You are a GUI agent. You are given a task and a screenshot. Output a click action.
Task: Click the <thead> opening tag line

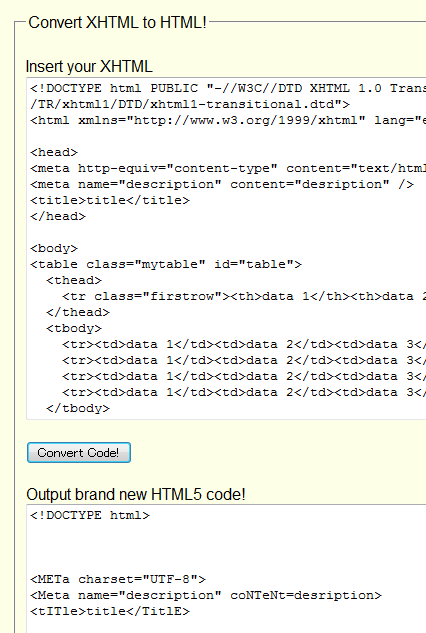[74, 280]
